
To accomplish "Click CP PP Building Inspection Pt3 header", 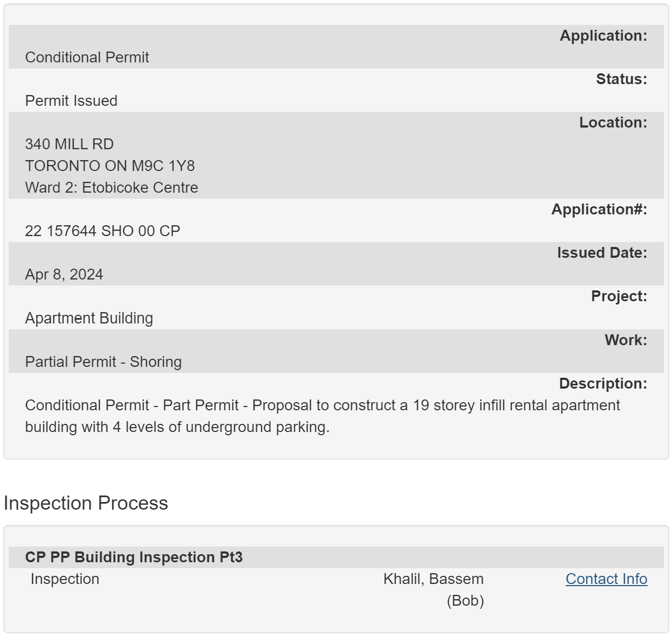I will (x=134, y=557).
